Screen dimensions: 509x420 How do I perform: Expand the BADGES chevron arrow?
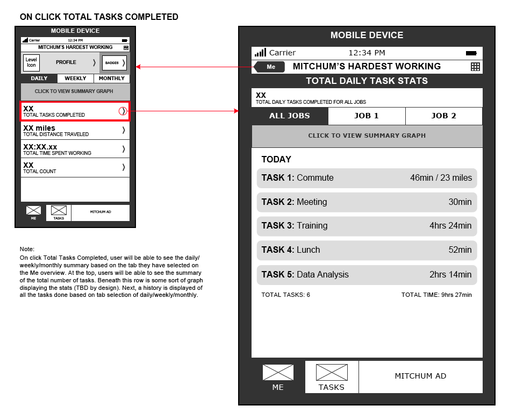click(124, 63)
